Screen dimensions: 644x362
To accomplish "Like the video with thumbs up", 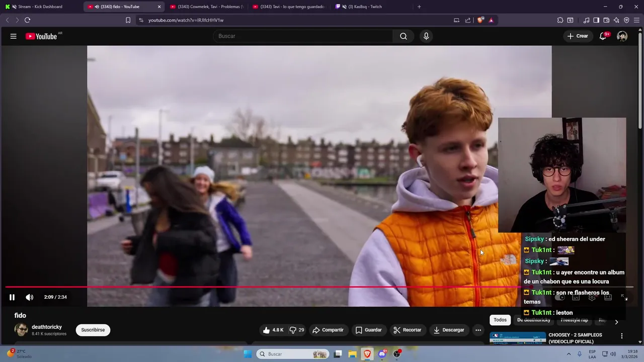I will [x=273, y=330].
